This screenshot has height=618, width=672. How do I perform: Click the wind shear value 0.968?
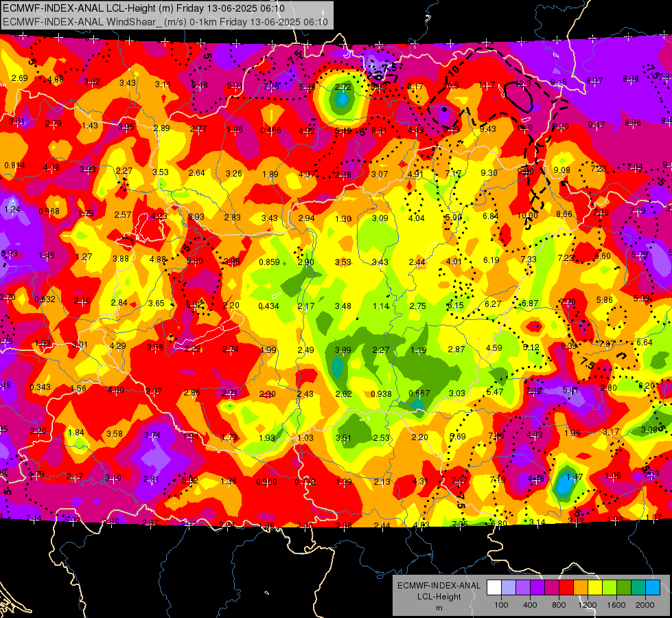coord(49,211)
